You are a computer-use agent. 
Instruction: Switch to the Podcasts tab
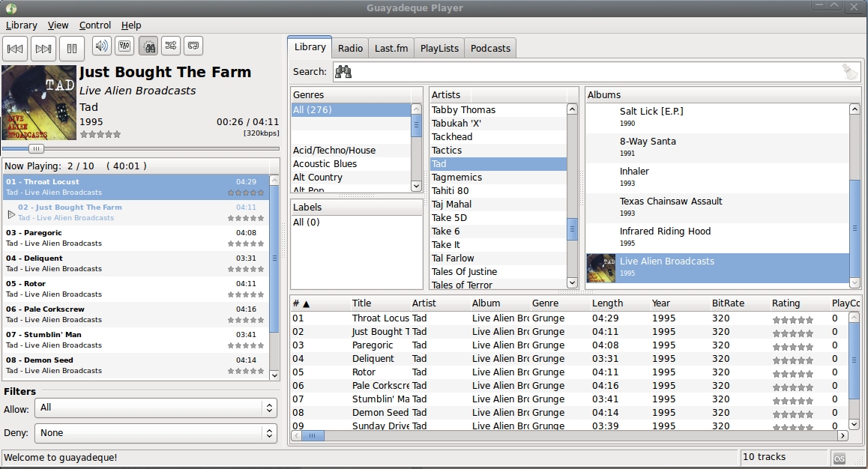pyautogui.click(x=490, y=48)
